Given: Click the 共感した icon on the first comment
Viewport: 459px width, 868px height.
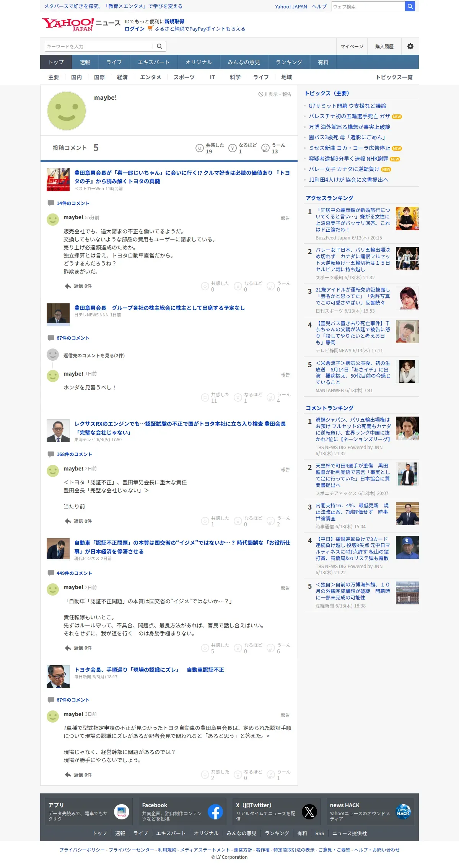Looking at the screenshot, I should (205, 286).
